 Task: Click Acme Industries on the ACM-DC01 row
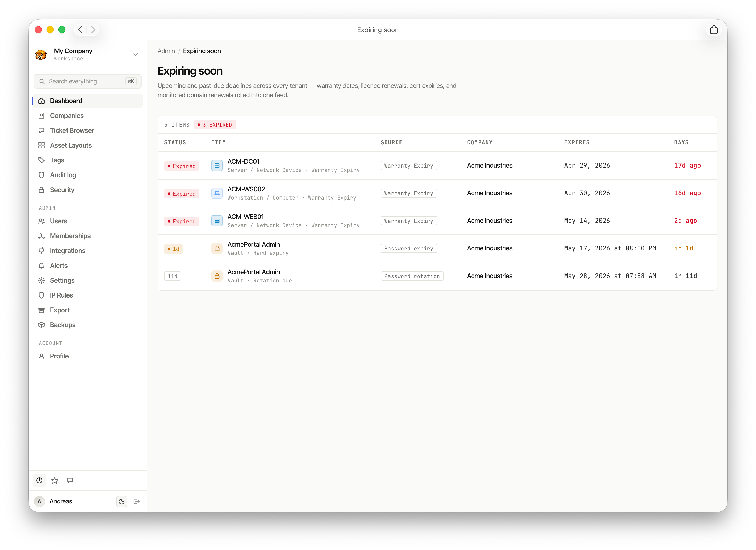click(x=489, y=165)
